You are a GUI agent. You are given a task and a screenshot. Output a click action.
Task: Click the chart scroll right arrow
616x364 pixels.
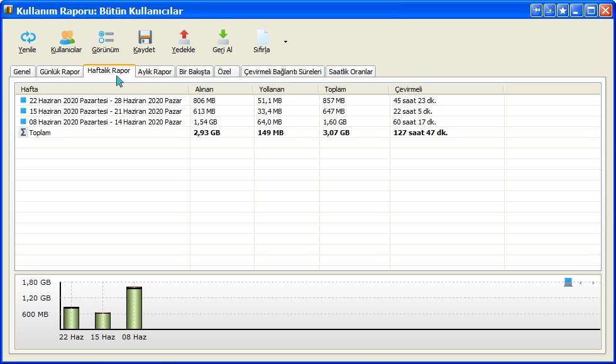tap(593, 283)
